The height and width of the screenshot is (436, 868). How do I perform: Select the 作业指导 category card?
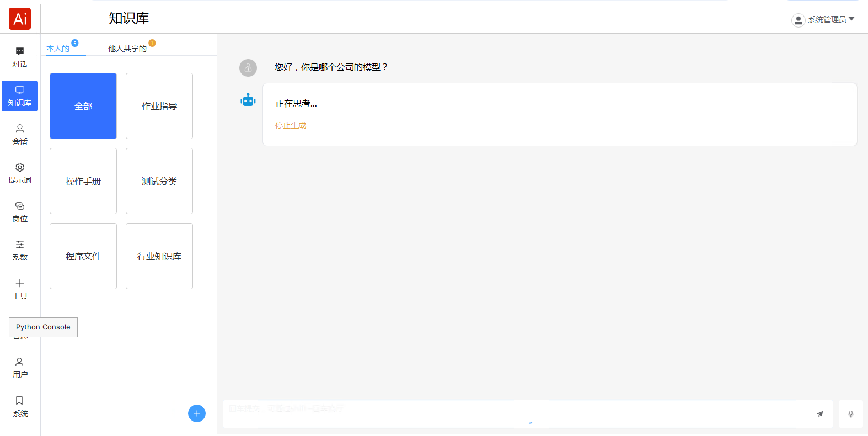159,106
